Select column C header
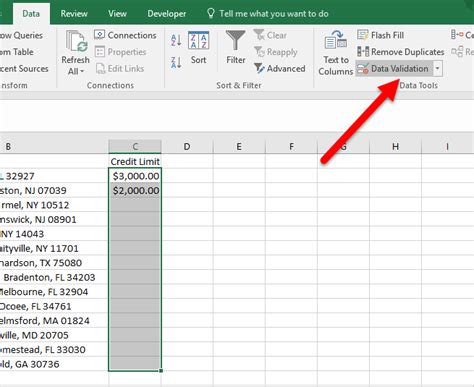Image resolution: width=474 pixels, height=387 pixels. coord(135,146)
